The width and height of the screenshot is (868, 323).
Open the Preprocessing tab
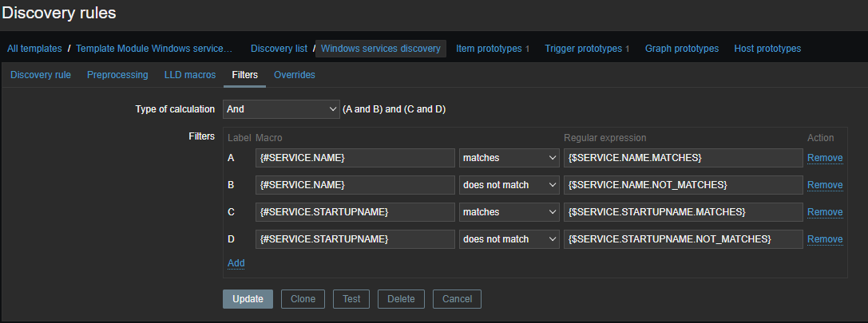click(x=117, y=75)
